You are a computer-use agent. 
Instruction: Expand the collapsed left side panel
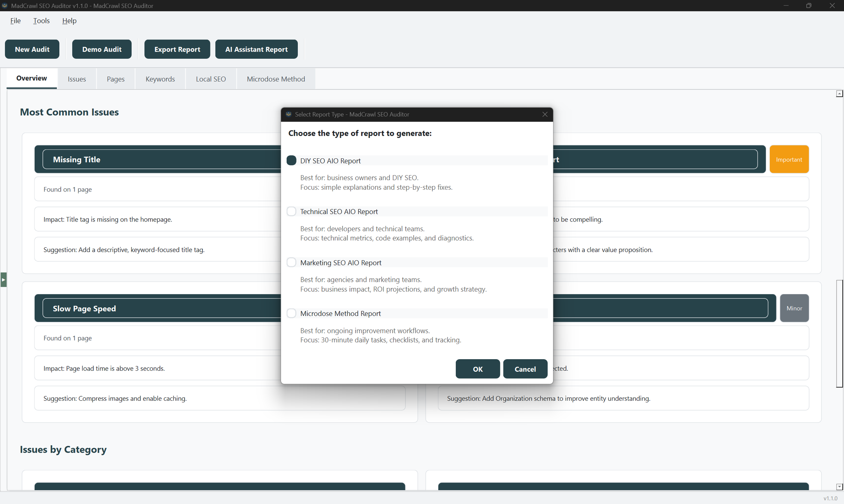(x=3, y=280)
